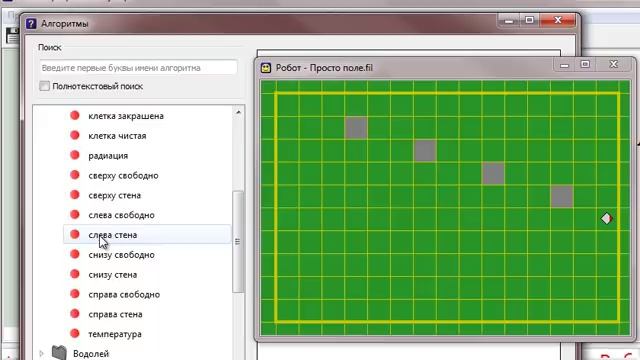
Task: Close the Алгоритмы dialog window
Action: tap(558, 20)
